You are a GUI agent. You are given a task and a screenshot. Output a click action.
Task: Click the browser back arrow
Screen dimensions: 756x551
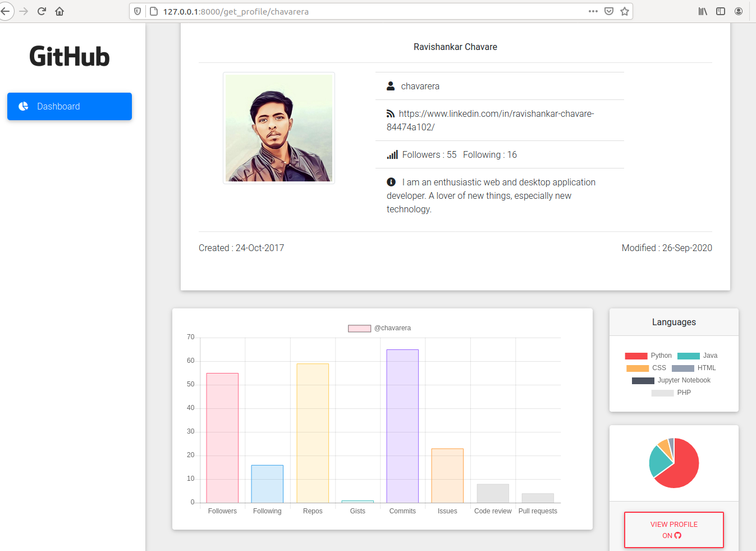(x=6, y=11)
